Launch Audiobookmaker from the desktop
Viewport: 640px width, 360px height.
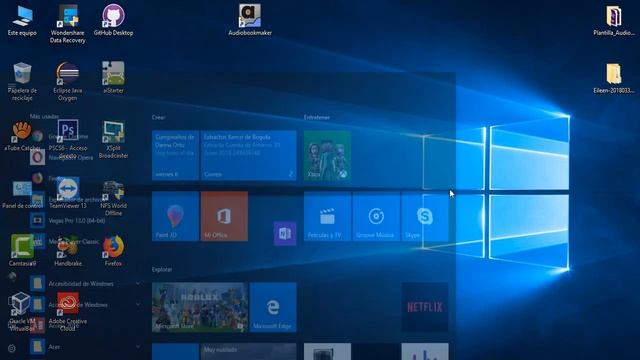[x=250, y=20]
